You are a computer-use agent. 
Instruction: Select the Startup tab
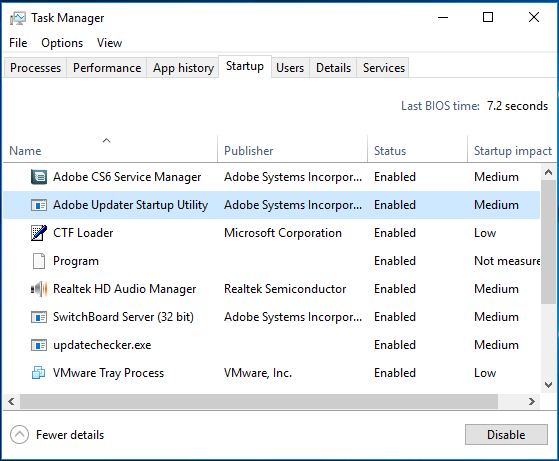(x=245, y=66)
